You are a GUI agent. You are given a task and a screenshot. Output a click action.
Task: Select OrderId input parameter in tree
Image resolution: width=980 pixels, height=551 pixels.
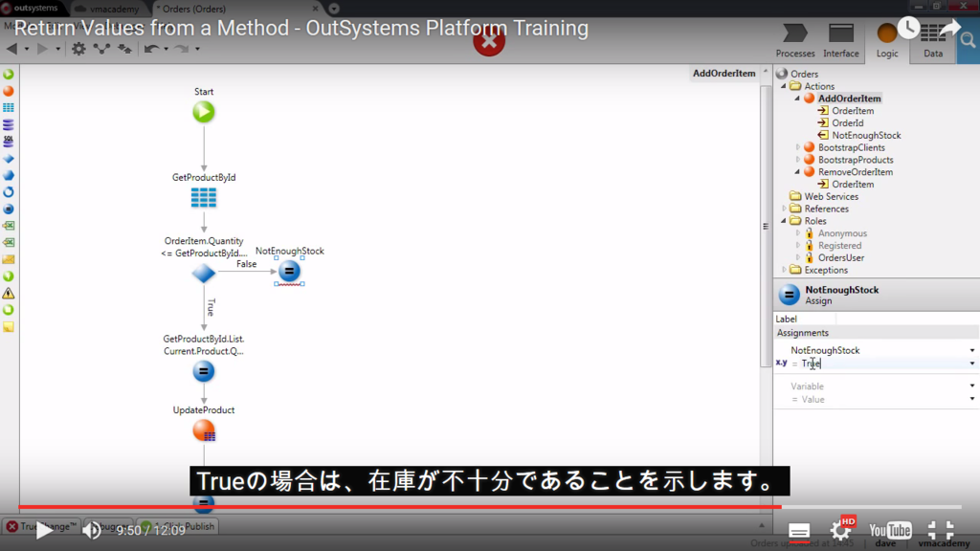click(x=848, y=123)
